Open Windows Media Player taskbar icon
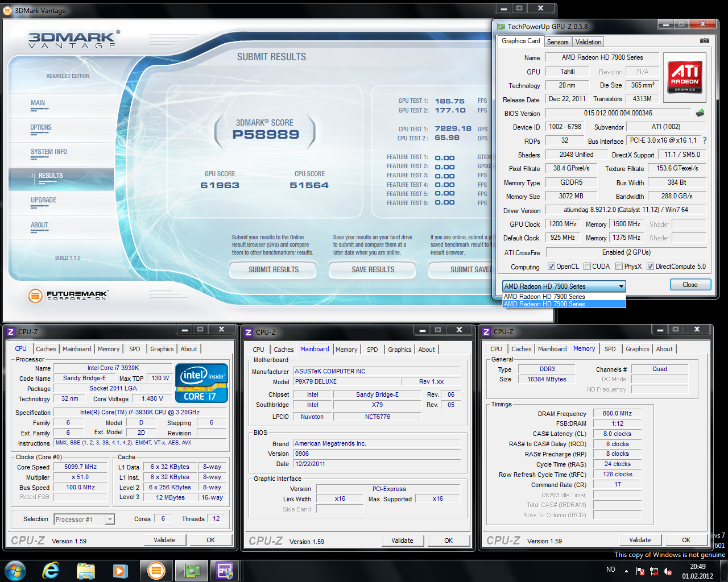This screenshot has height=582, width=728. [x=119, y=570]
